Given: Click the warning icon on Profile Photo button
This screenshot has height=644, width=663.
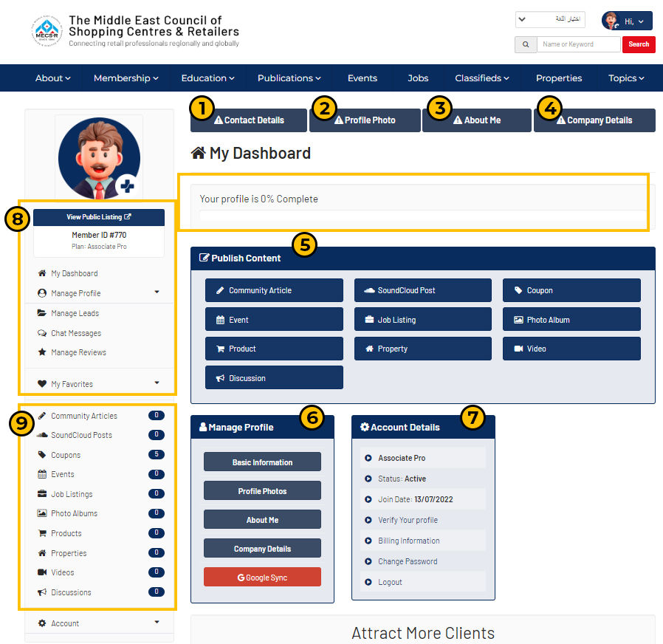Looking at the screenshot, I should [339, 120].
